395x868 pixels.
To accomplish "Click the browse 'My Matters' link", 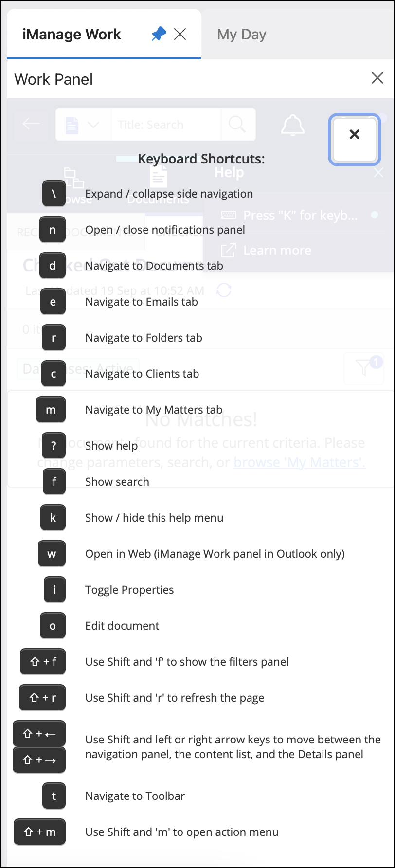I will (299, 462).
